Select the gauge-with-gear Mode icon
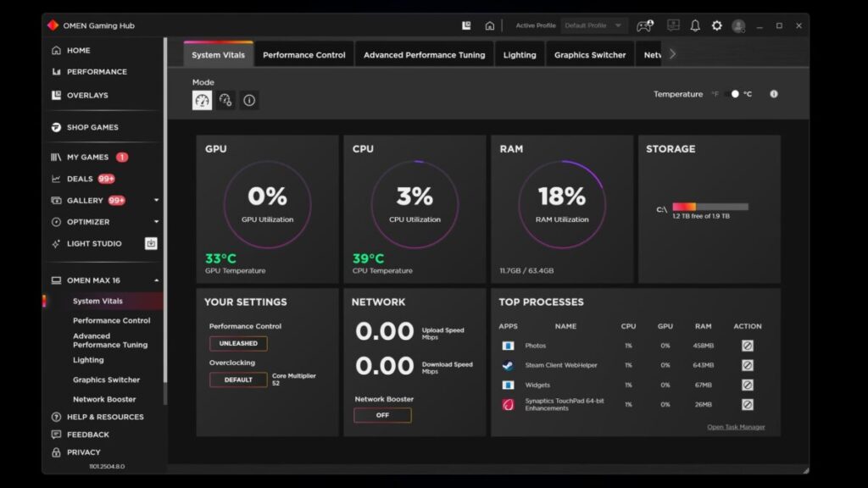The image size is (868, 488). 225,100
